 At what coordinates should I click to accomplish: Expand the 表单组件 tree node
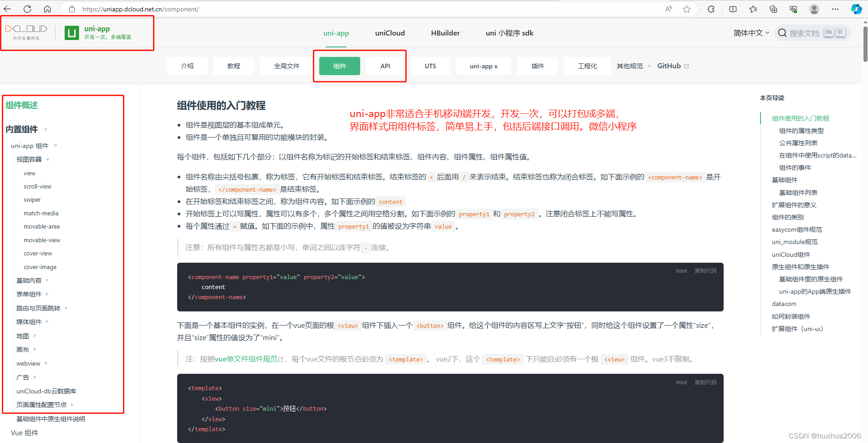pyautogui.click(x=47, y=294)
